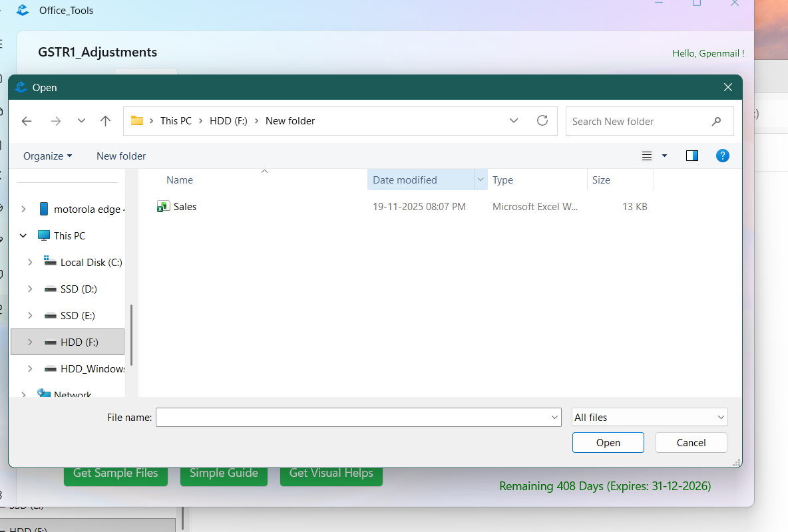Toggle the preview pane
This screenshot has width=788, height=532.
[x=691, y=156]
